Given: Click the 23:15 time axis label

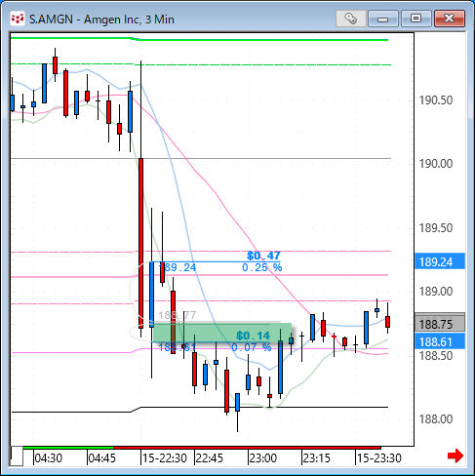Looking at the screenshot, I should pos(317,458).
